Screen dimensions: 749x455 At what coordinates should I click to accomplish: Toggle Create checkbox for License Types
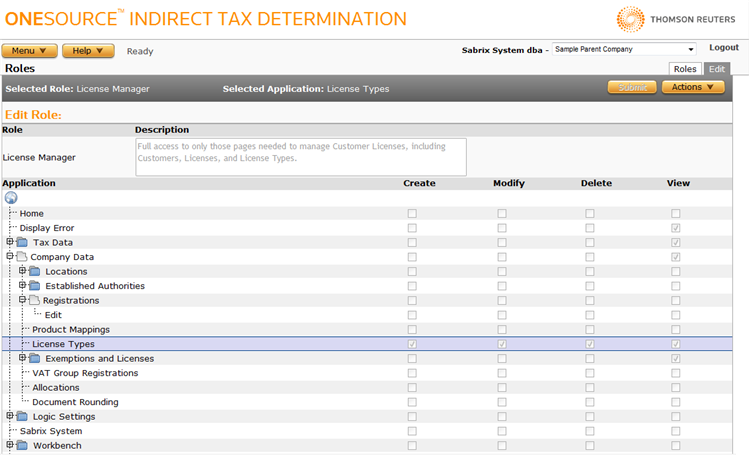(x=412, y=344)
